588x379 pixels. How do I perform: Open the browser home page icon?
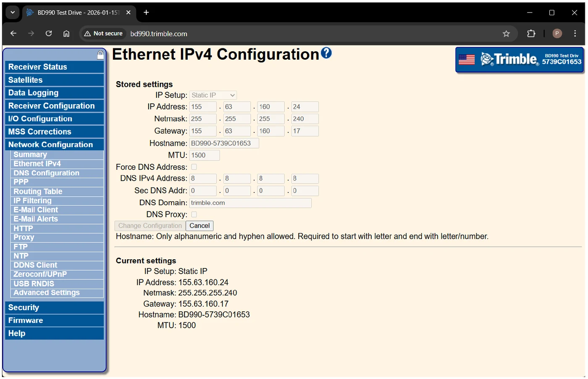click(x=66, y=34)
